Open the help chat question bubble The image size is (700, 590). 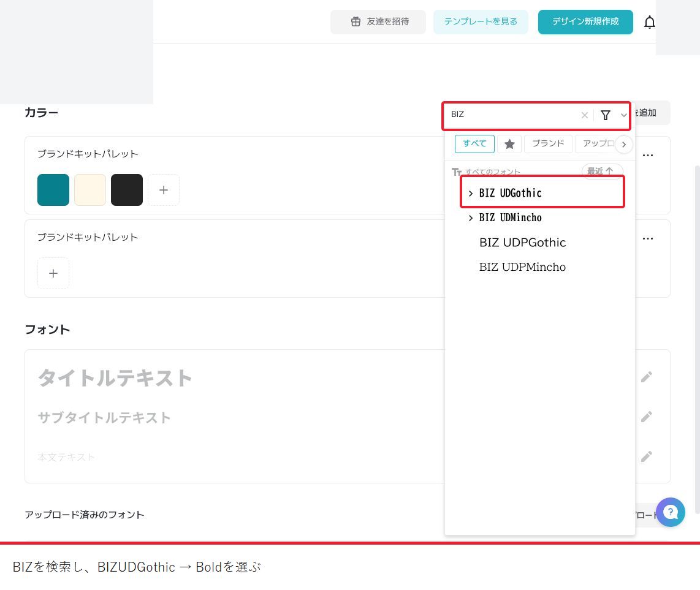pos(670,512)
